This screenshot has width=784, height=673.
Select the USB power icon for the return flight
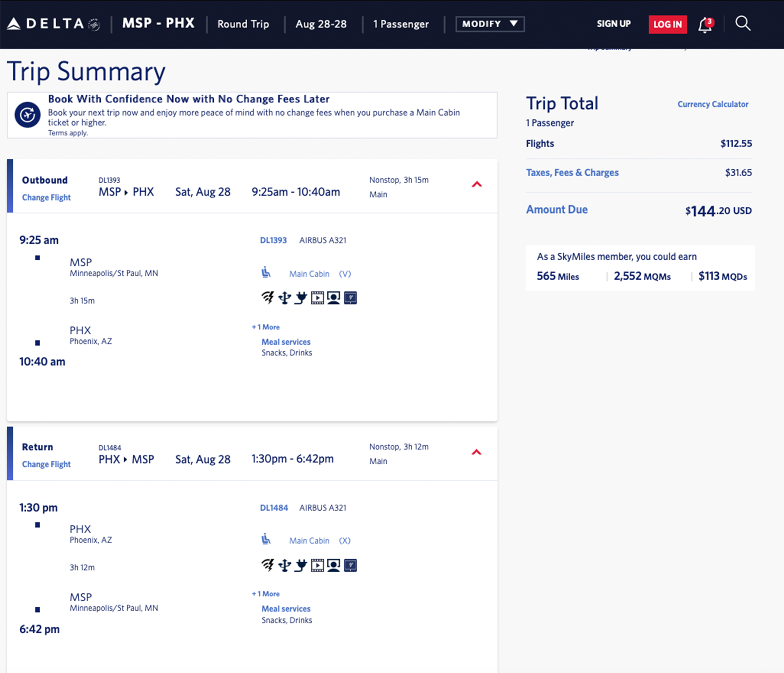click(285, 565)
